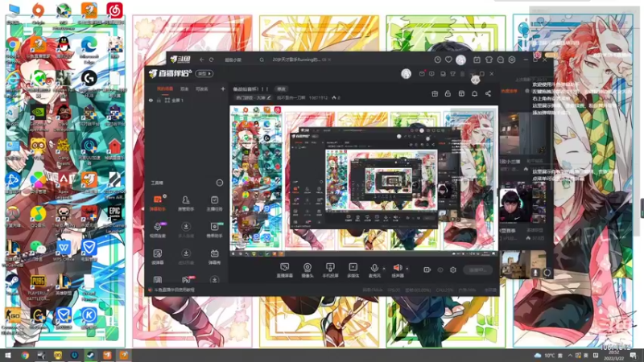The height and width of the screenshot is (362, 644).
Task: Toggle lock on 全屏1 source
Action: point(159,100)
